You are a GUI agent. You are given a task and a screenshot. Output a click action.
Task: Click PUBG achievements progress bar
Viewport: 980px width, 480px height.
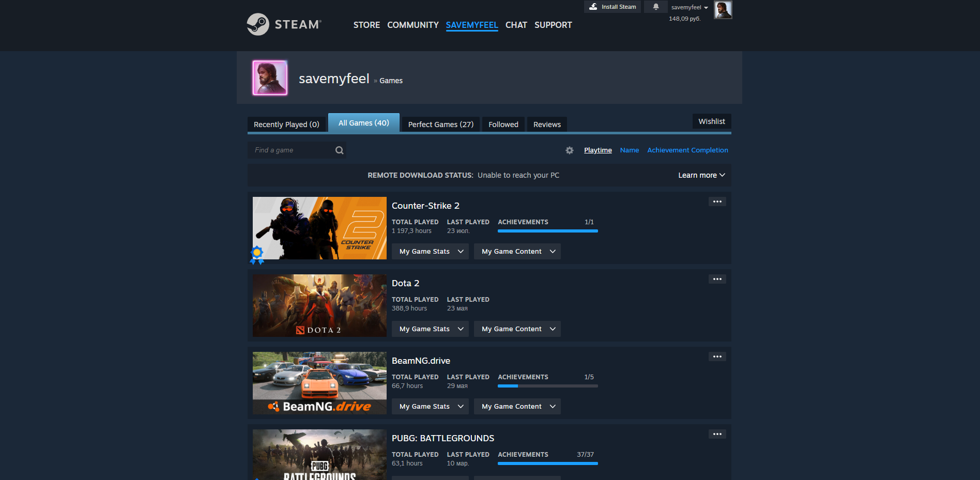548,463
